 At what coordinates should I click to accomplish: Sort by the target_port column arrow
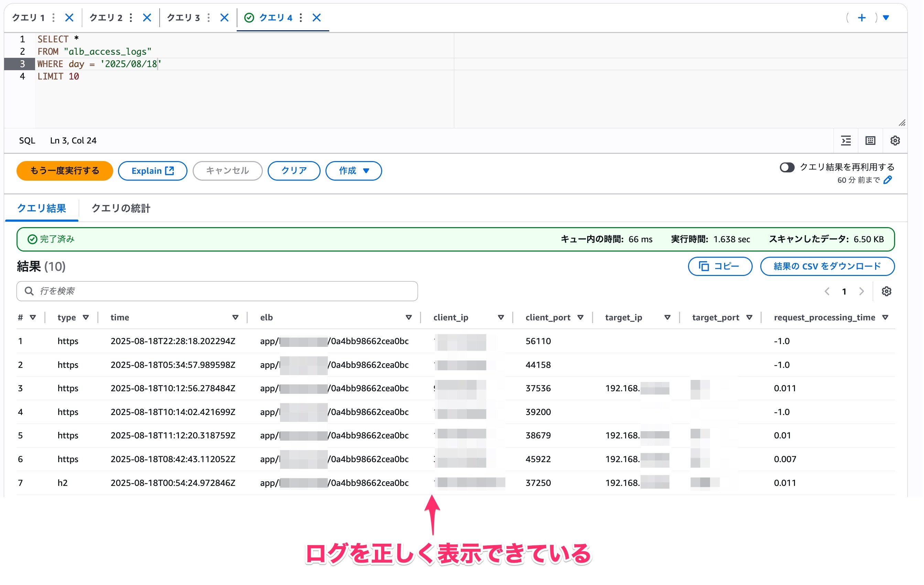(749, 318)
